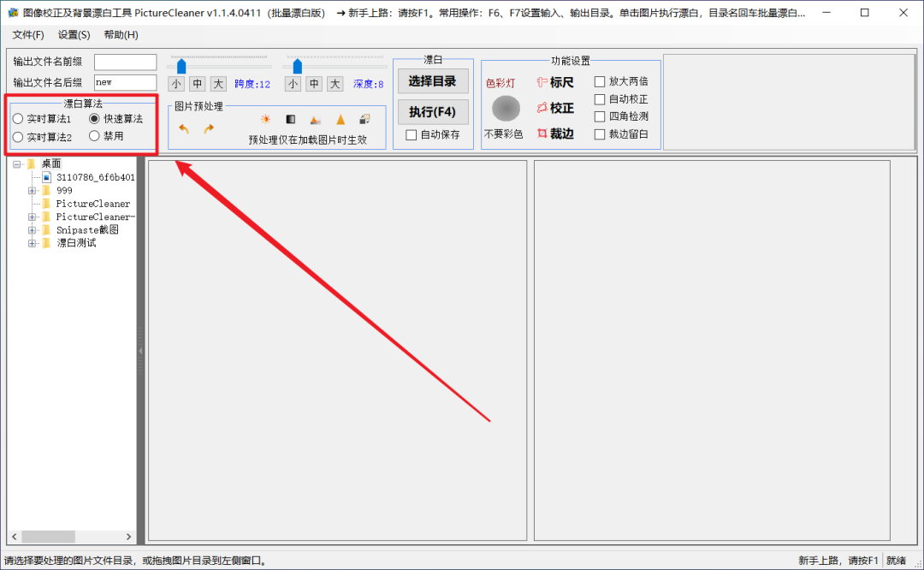Click the undo arrow in 图片预处理
The height and width of the screenshot is (570, 924).
(x=184, y=128)
